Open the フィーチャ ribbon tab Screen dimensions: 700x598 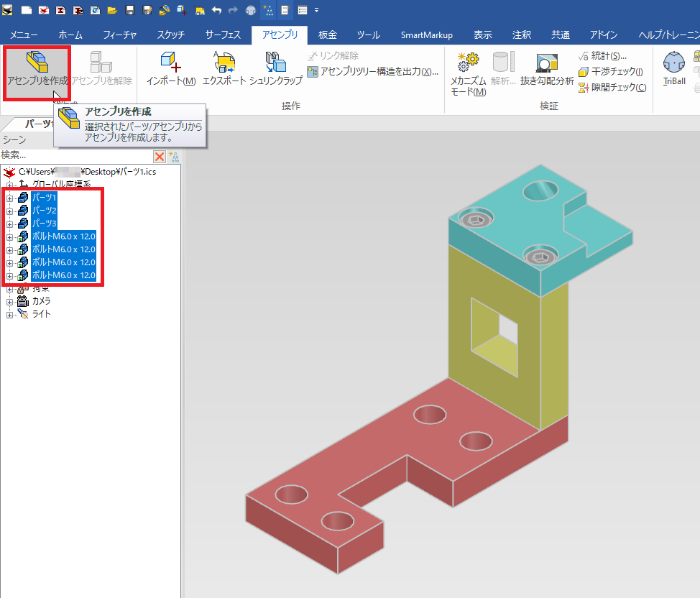point(120,35)
